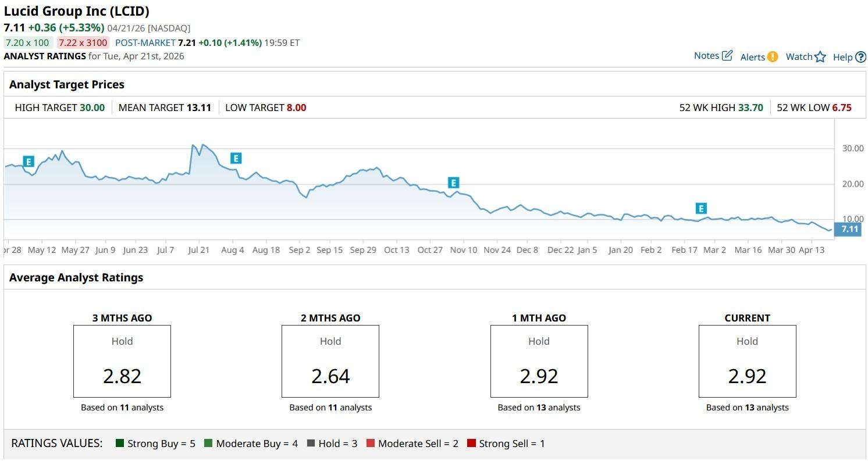The width and height of the screenshot is (868, 461).
Task: Click the CURRENT rating box showing 2.92
Action: [747, 361]
